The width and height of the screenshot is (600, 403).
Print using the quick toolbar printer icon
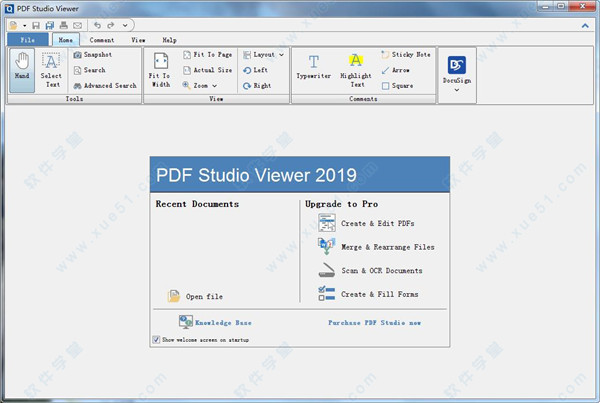pos(64,25)
